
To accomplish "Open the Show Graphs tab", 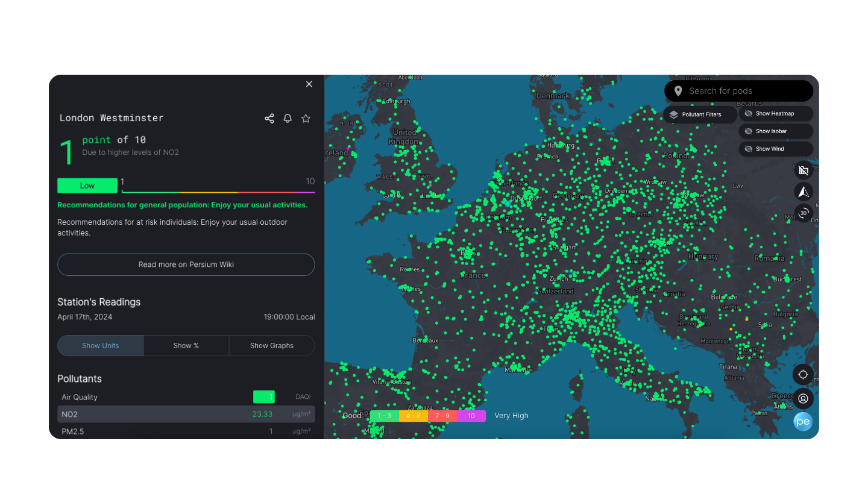I will click(x=272, y=346).
